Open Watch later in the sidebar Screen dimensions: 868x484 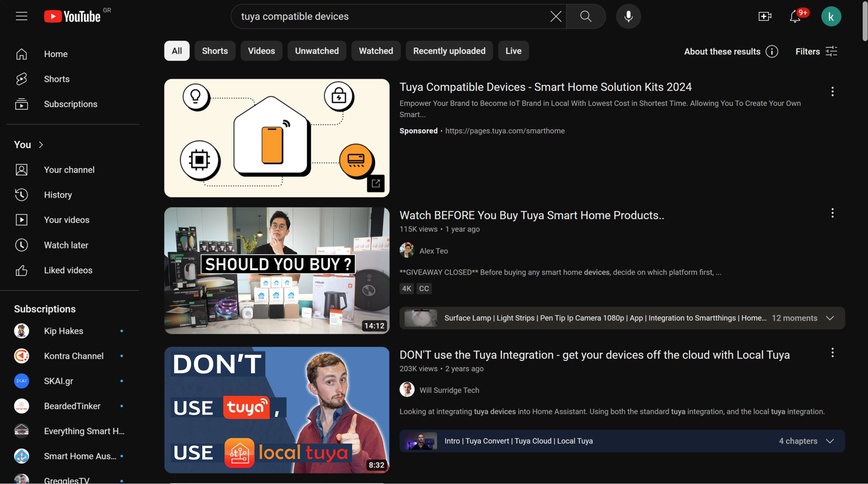(66, 245)
